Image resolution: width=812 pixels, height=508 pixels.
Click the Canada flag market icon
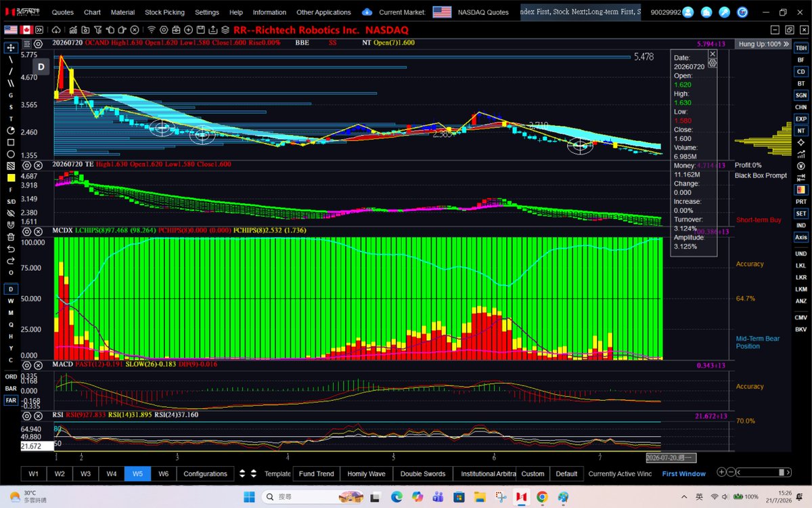[x=28, y=30]
